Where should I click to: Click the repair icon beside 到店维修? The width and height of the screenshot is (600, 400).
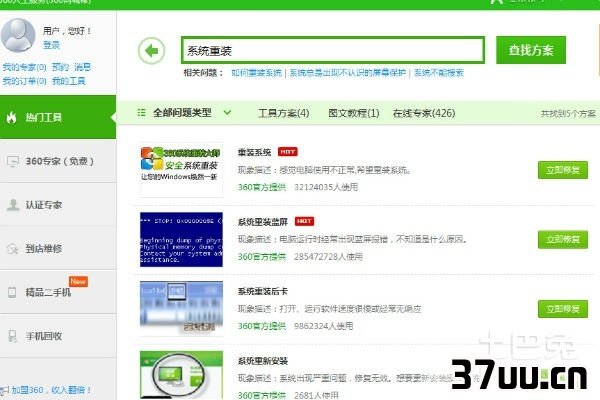point(13,249)
